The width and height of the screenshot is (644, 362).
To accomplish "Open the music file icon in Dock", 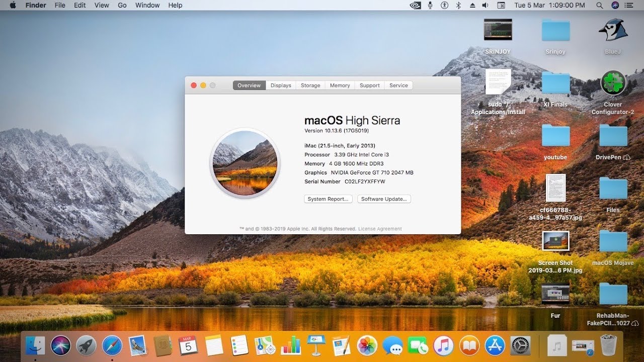I will point(557,345).
